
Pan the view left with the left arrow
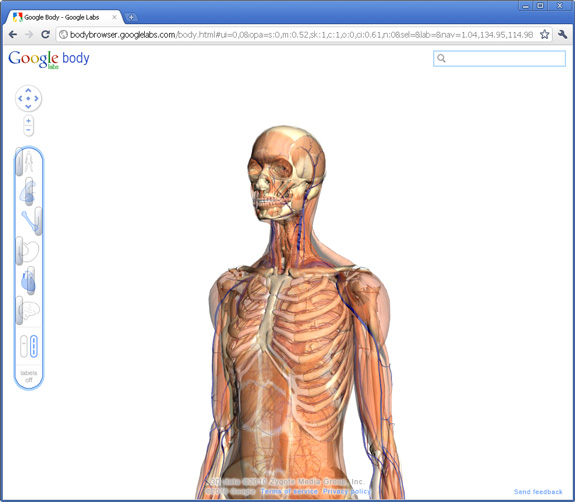[20, 98]
